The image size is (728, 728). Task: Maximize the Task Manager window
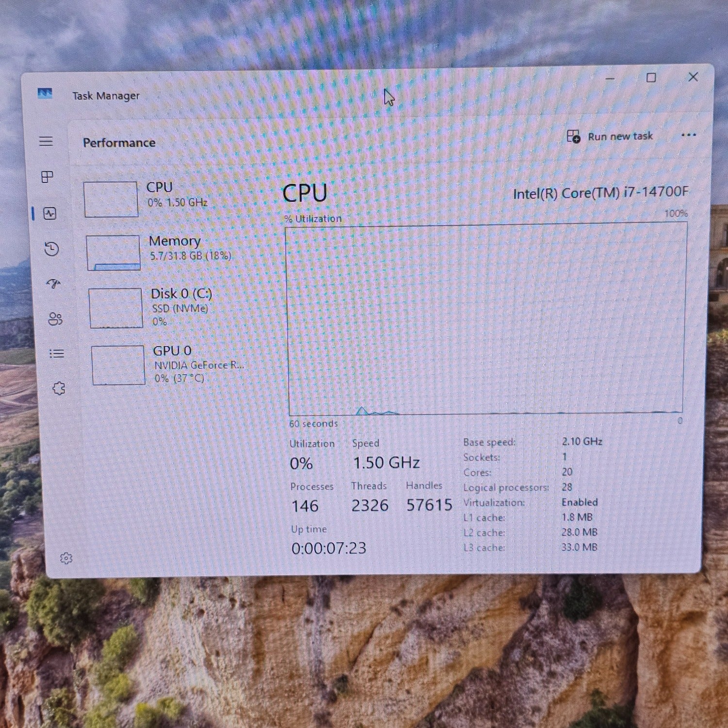click(651, 78)
